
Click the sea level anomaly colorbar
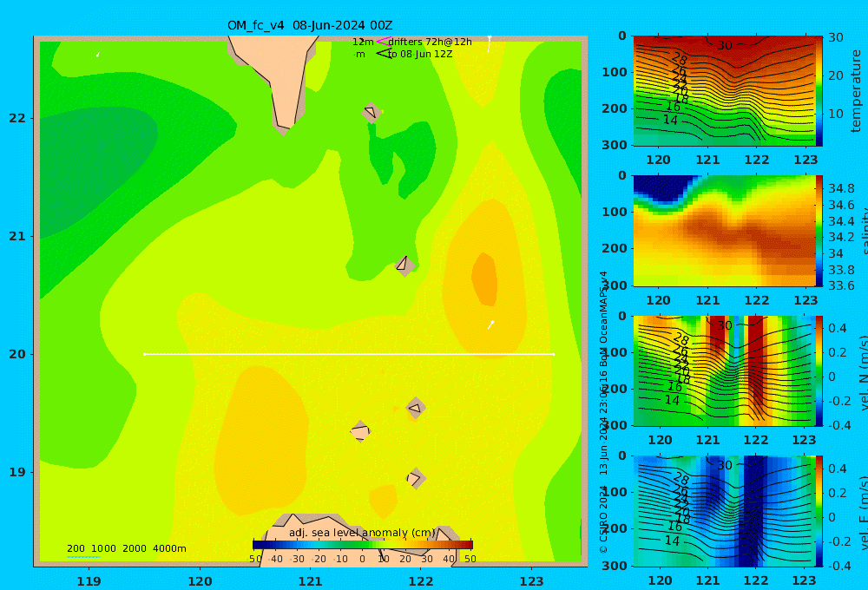tap(363, 545)
